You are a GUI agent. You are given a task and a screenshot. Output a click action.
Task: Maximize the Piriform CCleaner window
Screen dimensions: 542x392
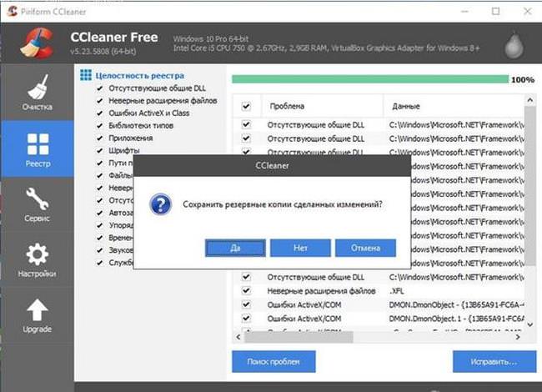(495, 11)
